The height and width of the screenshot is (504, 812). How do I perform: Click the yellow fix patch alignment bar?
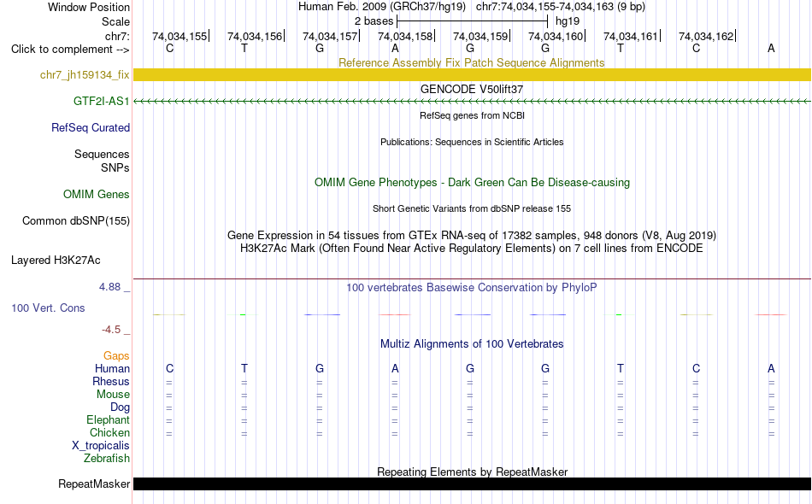pyautogui.click(x=473, y=75)
